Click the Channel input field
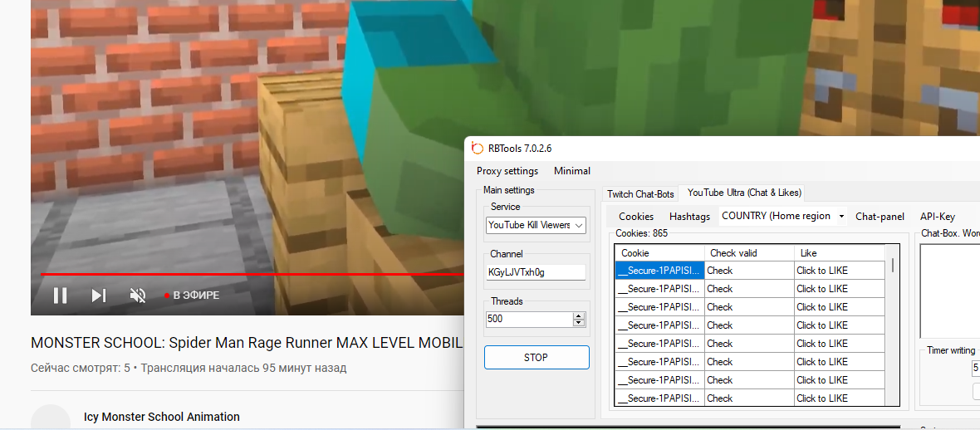This screenshot has height=430, width=980. click(536, 272)
